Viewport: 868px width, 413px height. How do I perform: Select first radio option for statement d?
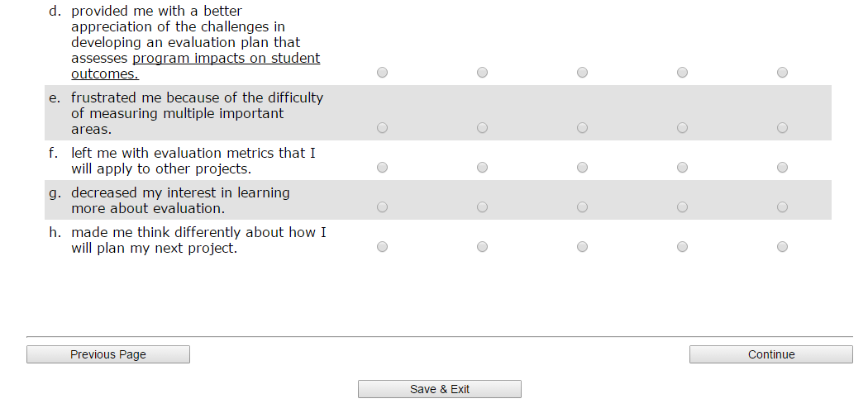click(382, 73)
